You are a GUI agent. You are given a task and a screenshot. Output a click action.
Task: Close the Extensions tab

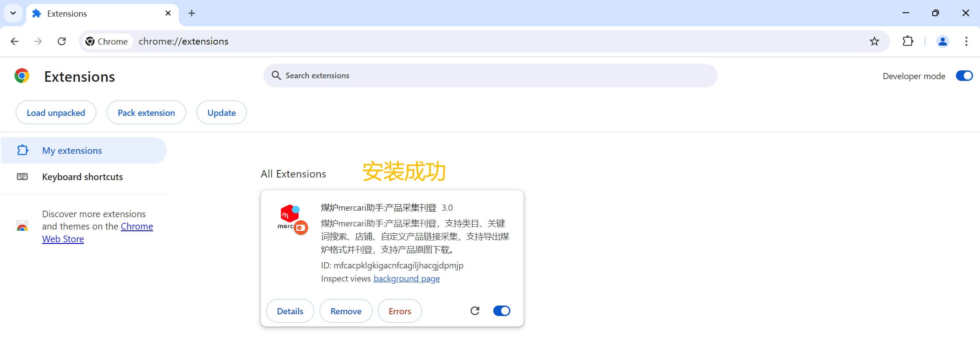[168, 13]
